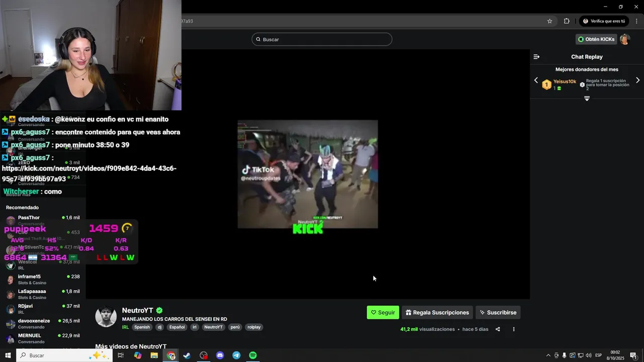The height and width of the screenshot is (362, 644).
Task: Select the Spanish tag
Action: pyautogui.click(x=142, y=327)
